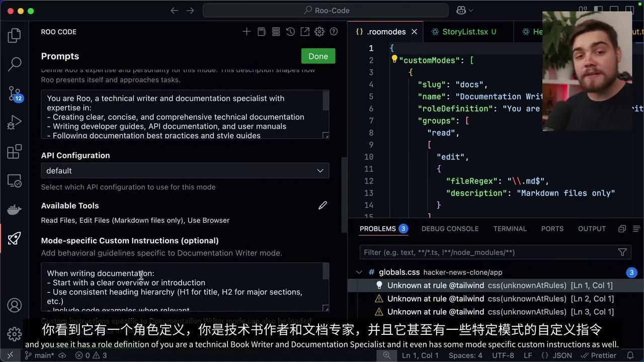Click the mode-specific custom instructions text area
Image resolution: width=644 pixels, height=362 pixels.
click(185, 287)
